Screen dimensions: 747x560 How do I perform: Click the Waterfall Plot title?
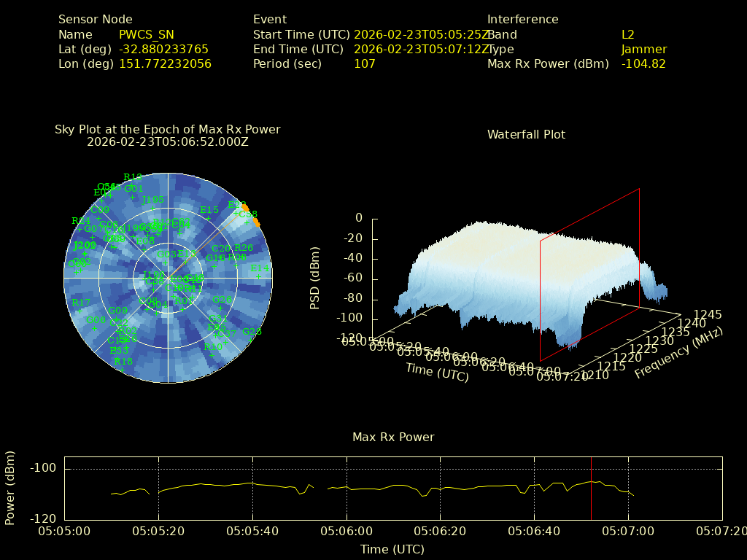tap(526, 134)
